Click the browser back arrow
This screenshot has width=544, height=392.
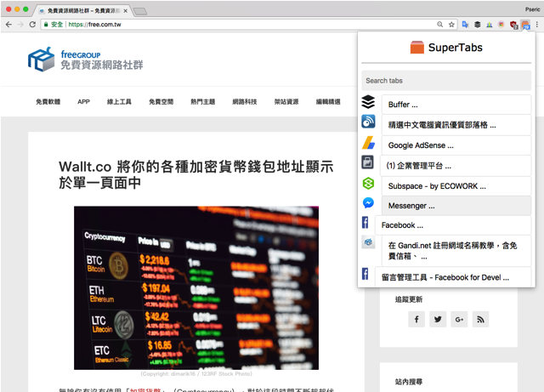tap(8, 25)
